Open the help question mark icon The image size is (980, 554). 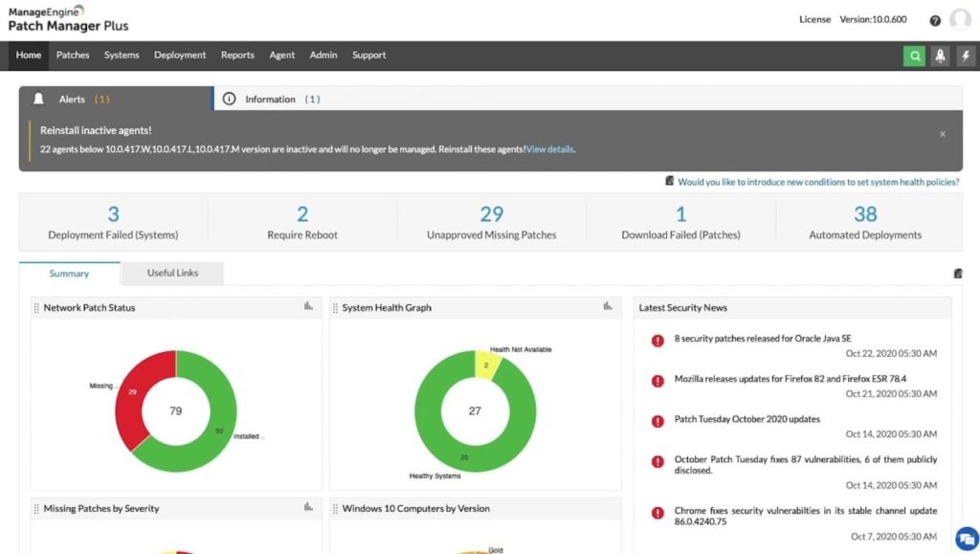[x=935, y=20]
